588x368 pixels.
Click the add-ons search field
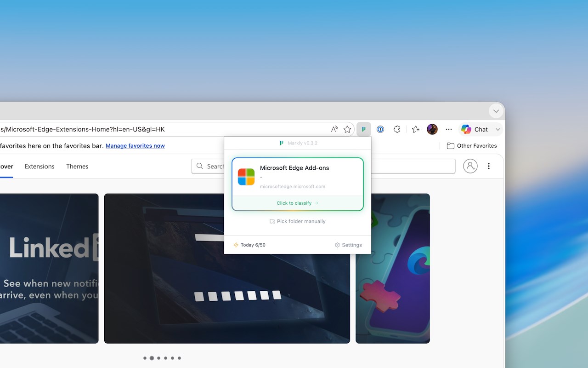323,166
